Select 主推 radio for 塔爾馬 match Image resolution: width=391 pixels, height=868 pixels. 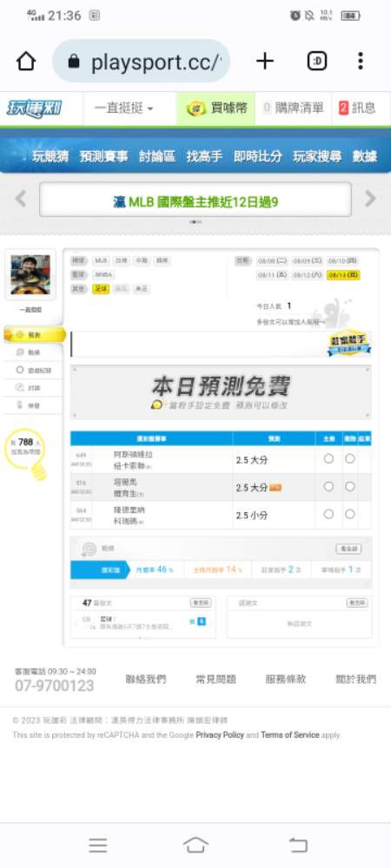tap(328, 486)
